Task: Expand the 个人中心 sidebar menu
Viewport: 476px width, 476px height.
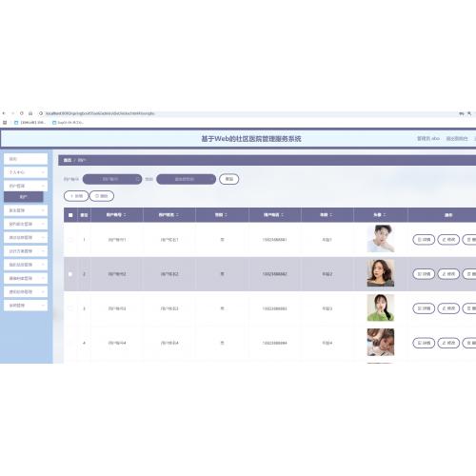Action: (x=26, y=172)
